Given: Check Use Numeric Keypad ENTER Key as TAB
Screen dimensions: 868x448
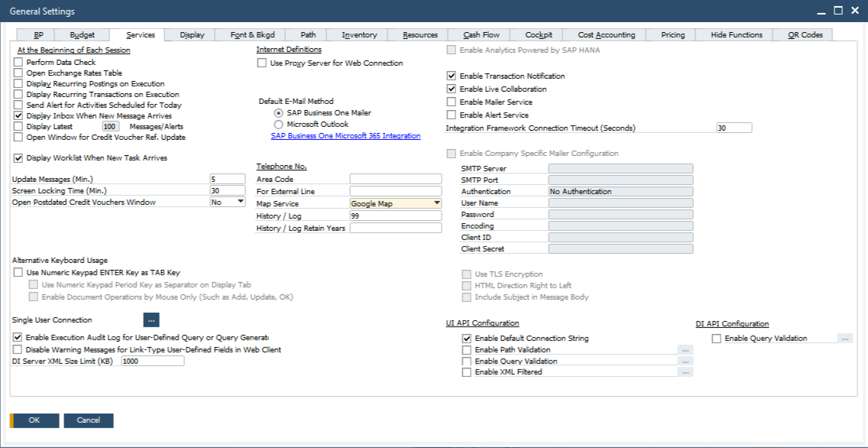Looking at the screenshot, I should click(x=18, y=272).
